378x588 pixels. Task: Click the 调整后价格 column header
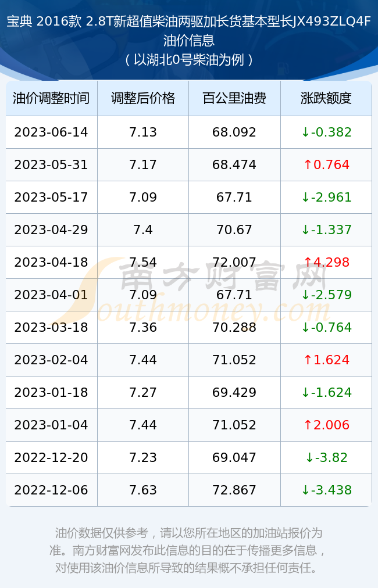point(143,98)
